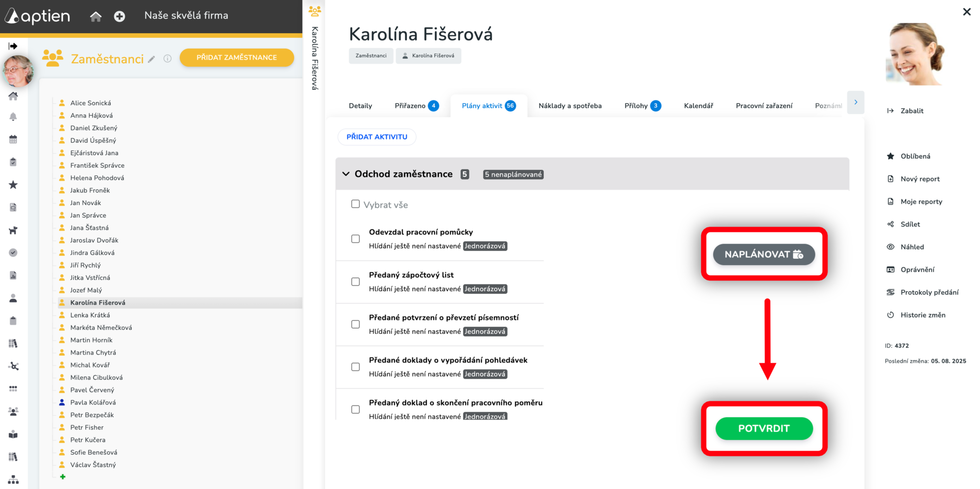This screenshot has height=489, width=980.
Task: Select Alice Sonická in employee list
Action: (x=90, y=103)
